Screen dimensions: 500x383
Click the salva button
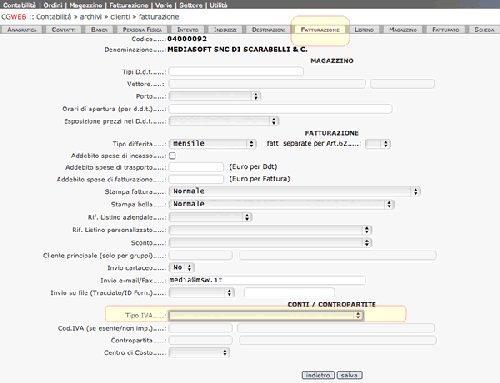tap(349, 375)
